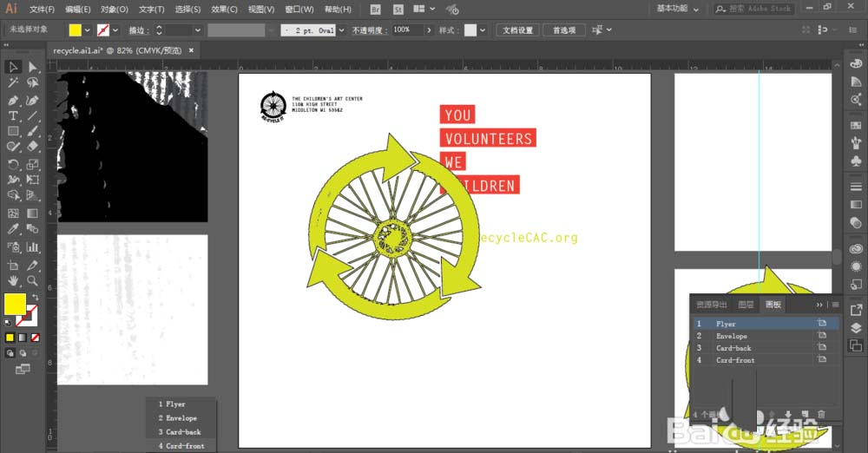Switch to the 图层 panel tab
The height and width of the screenshot is (453, 868).
(746, 305)
